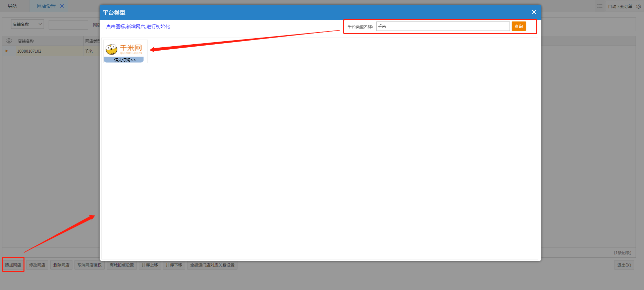Open 商城扣点设置
This screenshot has width=644, height=290.
click(122, 265)
